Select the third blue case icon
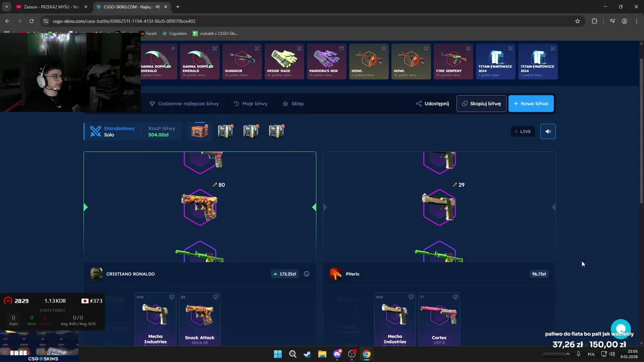 pyautogui.click(x=251, y=131)
